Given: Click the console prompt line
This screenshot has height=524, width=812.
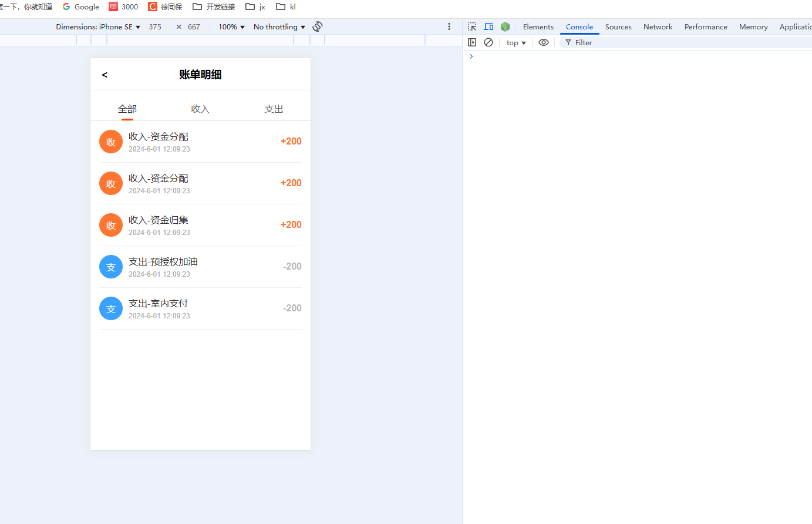Looking at the screenshot, I should coord(637,56).
